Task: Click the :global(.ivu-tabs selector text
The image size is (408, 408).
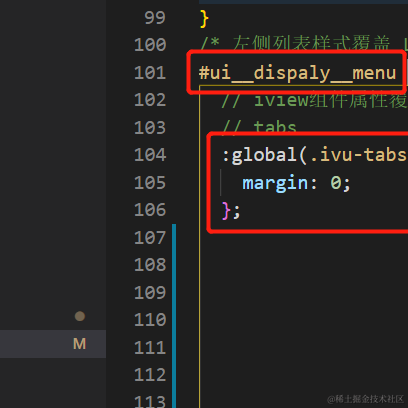Action: coord(315,155)
